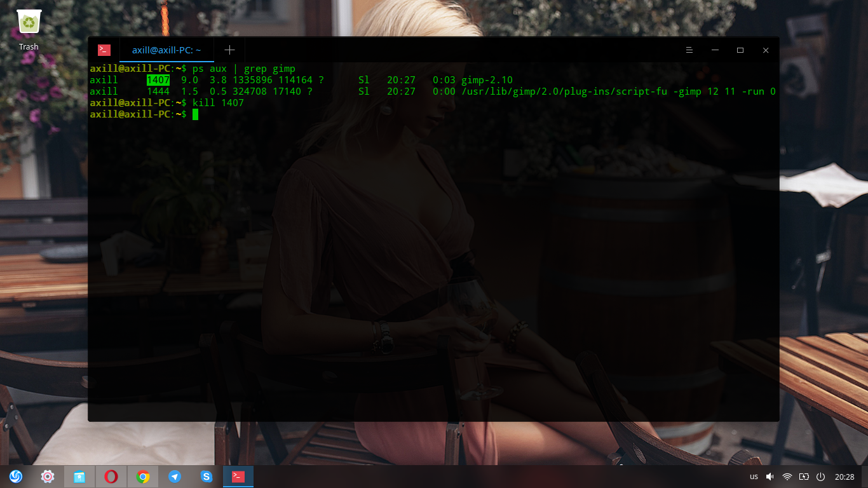Open the power shutdown menu in tray
Screen dimensions: 868x488
coord(820,477)
